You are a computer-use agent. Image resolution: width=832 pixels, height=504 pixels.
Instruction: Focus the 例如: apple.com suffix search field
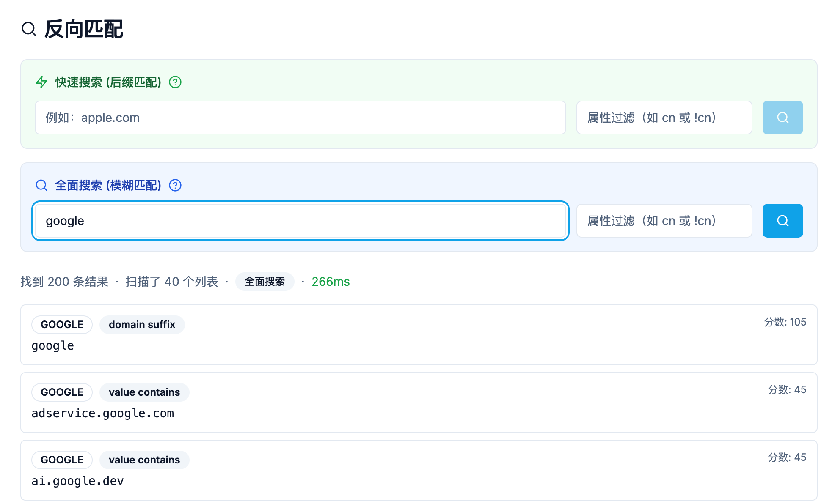point(300,118)
